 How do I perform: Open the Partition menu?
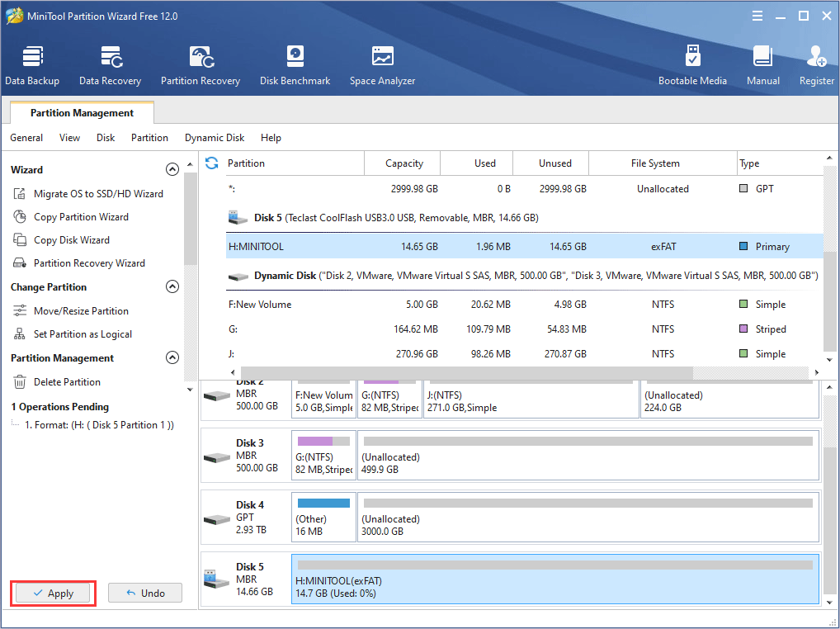149,138
